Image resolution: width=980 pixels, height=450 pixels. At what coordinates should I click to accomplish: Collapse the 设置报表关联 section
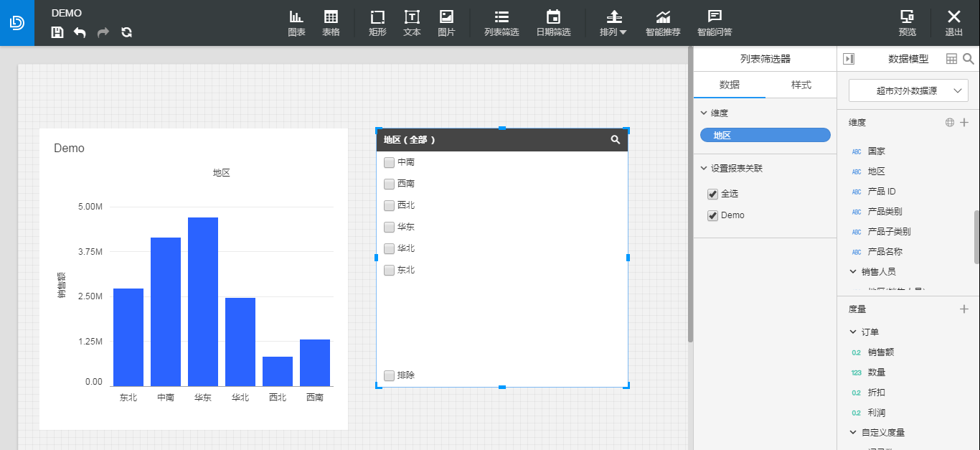pos(704,169)
